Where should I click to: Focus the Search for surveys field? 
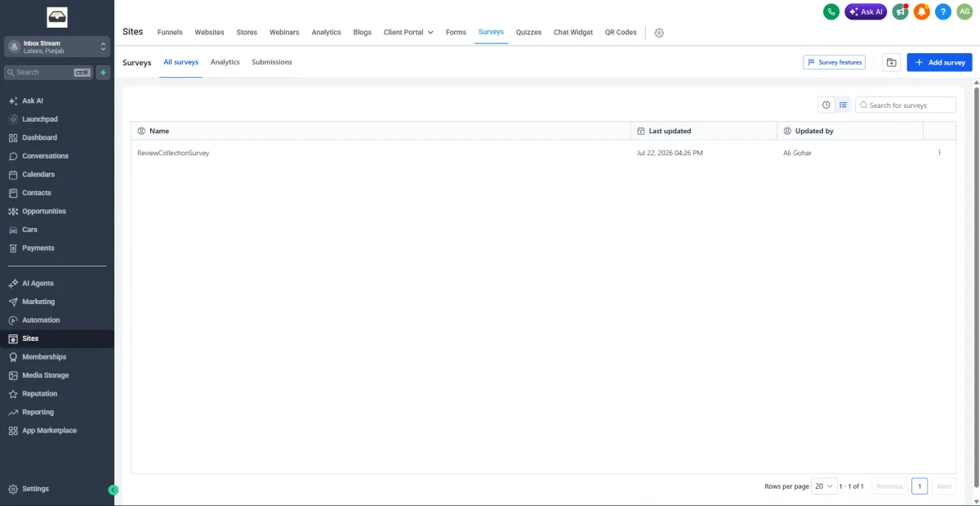click(906, 105)
